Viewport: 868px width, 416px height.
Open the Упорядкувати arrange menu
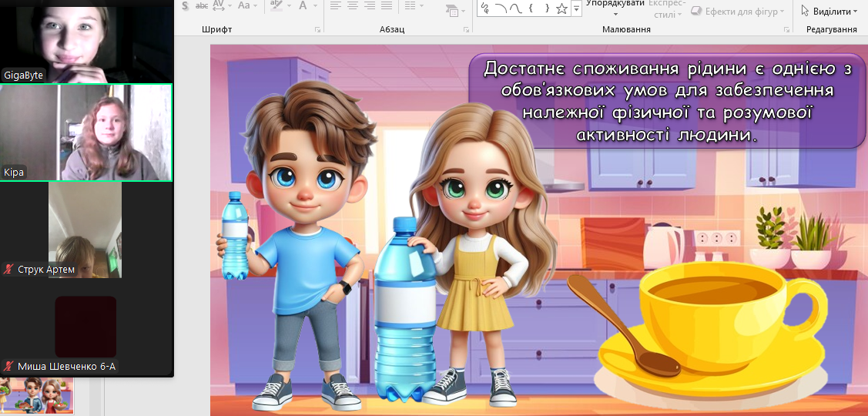tap(615, 9)
